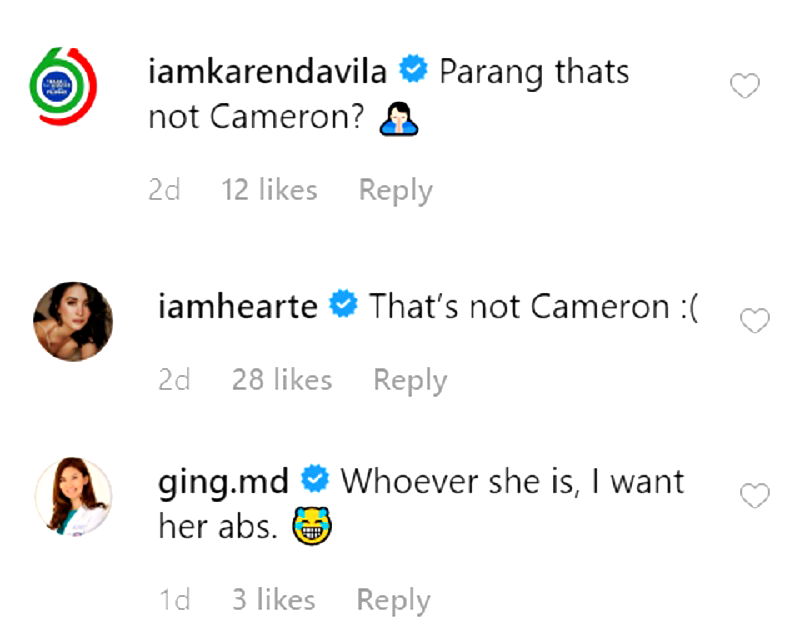Open iamkarendavila's profile picture
The image size is (800, 635).
[x=63, y=86]
